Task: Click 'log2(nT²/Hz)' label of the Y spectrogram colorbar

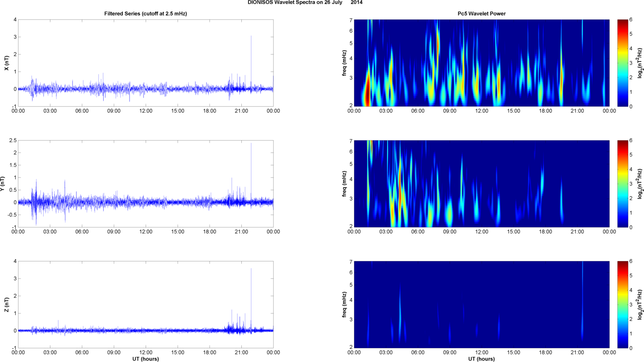Action: [x=641, y=184]
